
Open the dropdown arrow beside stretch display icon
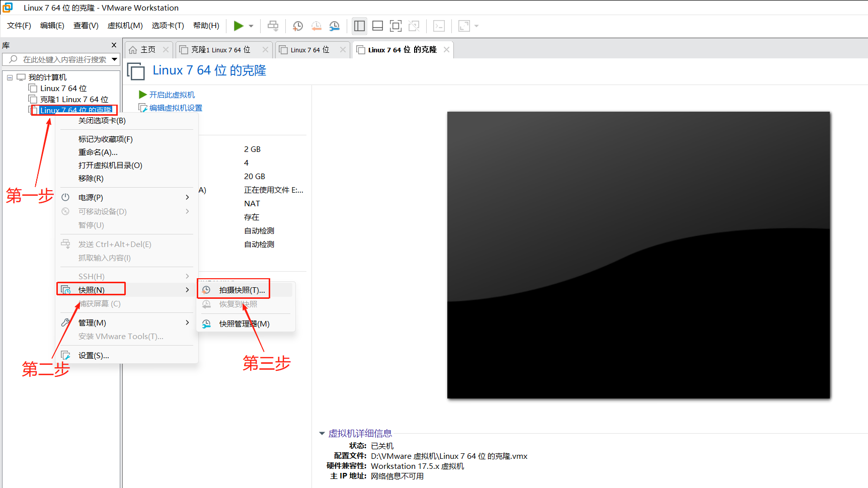point(477,26)
